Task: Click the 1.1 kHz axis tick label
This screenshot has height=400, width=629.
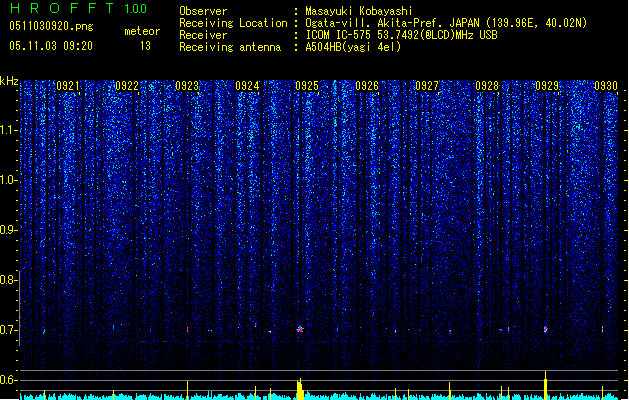Action: (8, 130)
